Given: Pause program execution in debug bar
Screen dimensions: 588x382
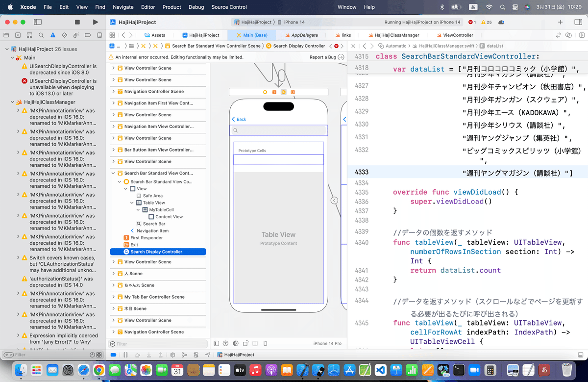Looking at the screenshot, I should (125, 355).
